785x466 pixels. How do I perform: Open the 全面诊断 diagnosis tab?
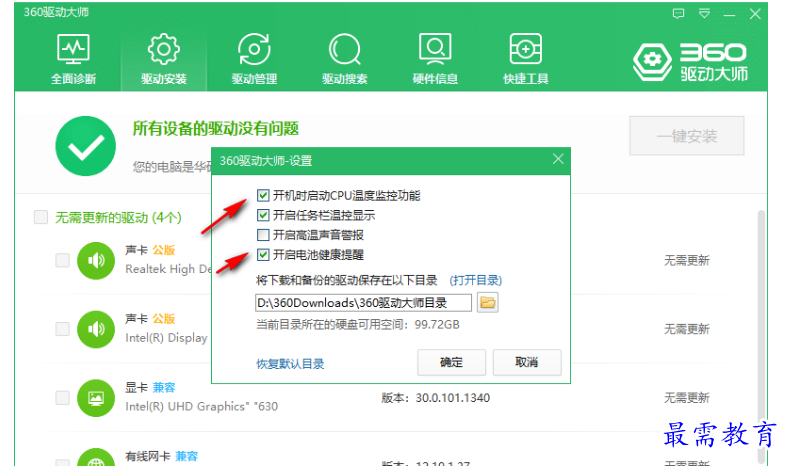point(73,59)
